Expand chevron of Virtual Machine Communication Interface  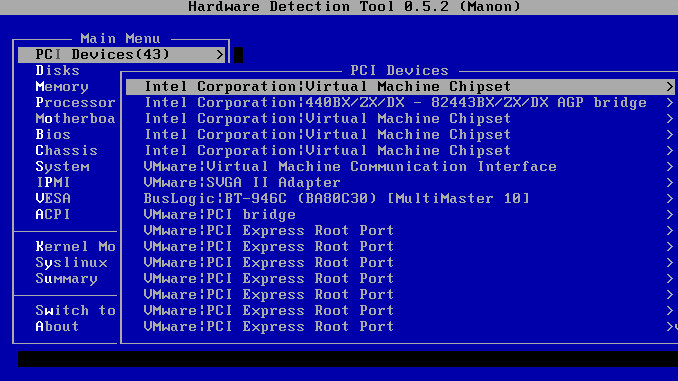click(x=669, y=166)
